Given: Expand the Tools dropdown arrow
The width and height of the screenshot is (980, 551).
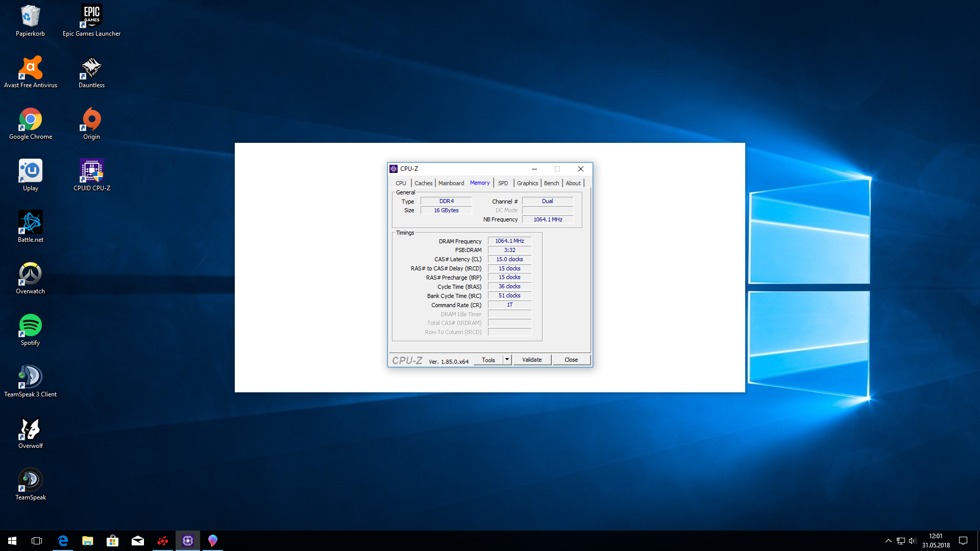Looking at the screenshot, I should [x=507, y=360].
